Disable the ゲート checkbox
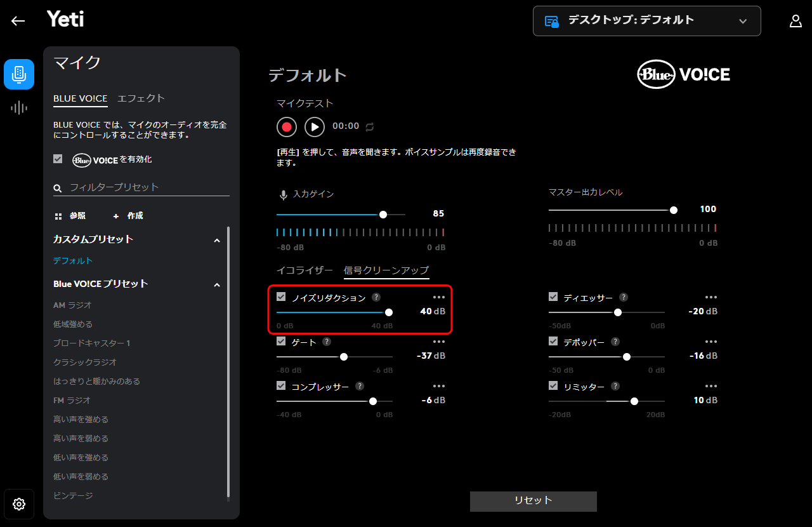812x527 pixels. point(281,342)
